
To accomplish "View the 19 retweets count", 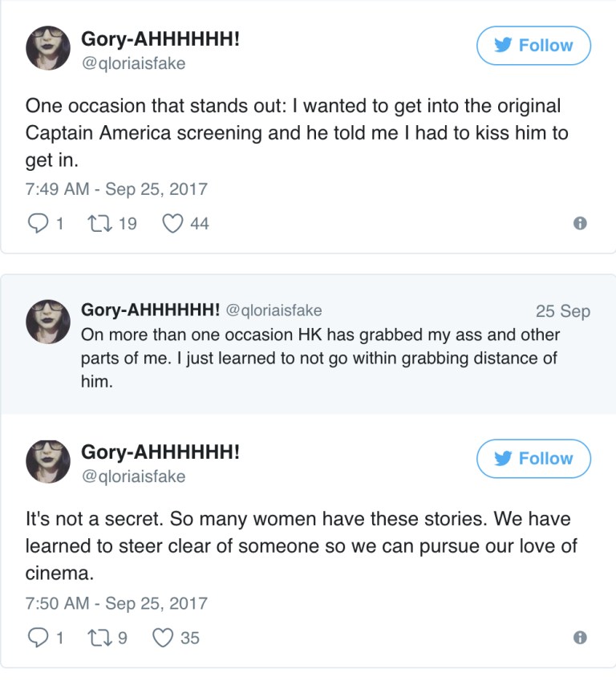I will (123, 224).
